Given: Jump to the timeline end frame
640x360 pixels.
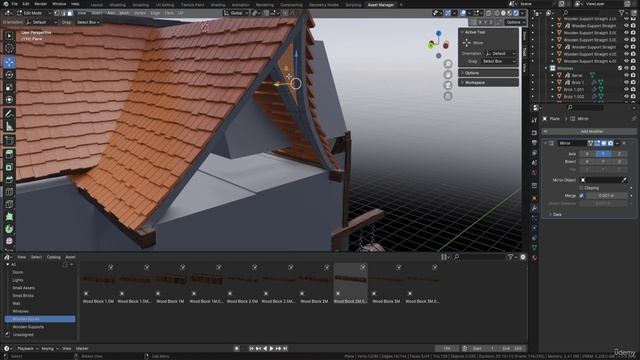Looking at the screenshot, I should pos(285,349).
